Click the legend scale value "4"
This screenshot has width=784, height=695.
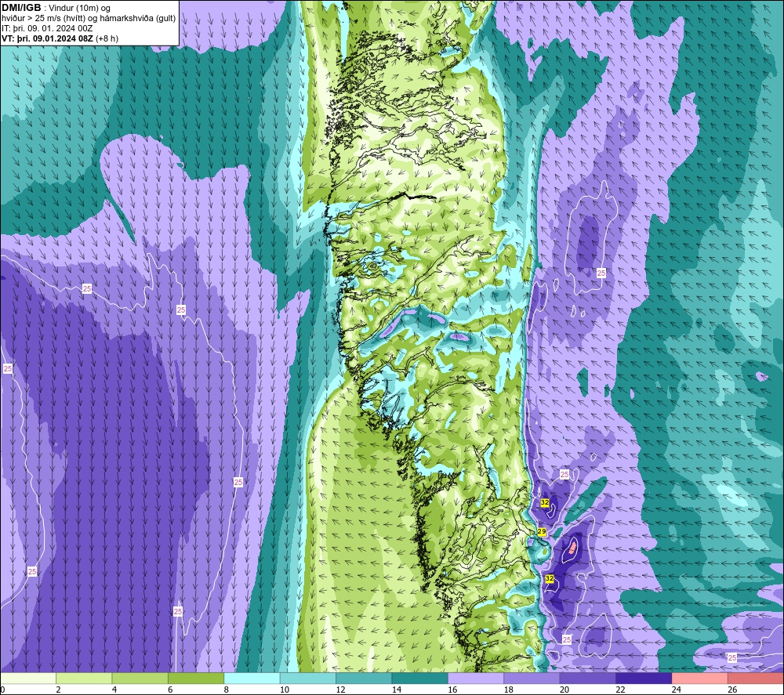click(114, 690)
